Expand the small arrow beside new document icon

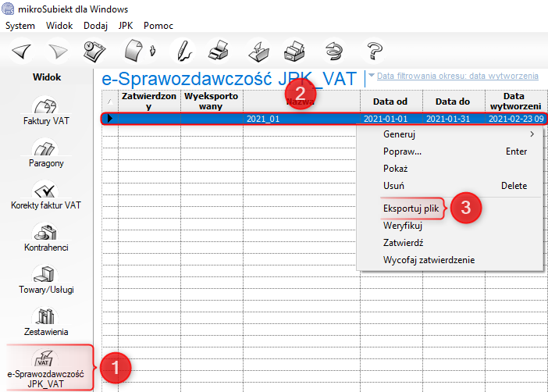153,51
